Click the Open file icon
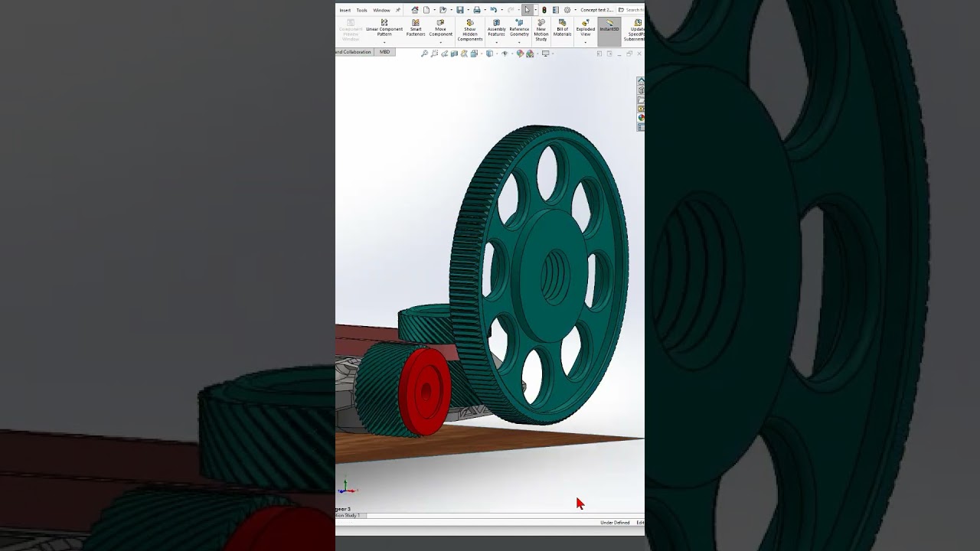Viewport: 980px width, 551px height. (443, 10)
